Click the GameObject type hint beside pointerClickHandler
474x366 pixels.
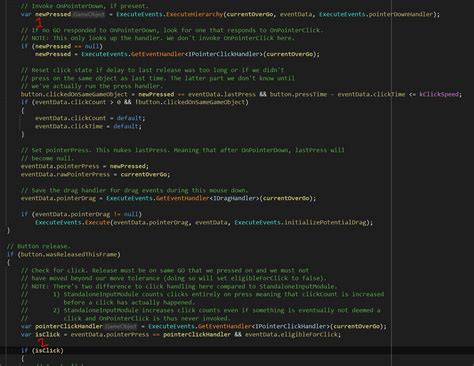121,326
